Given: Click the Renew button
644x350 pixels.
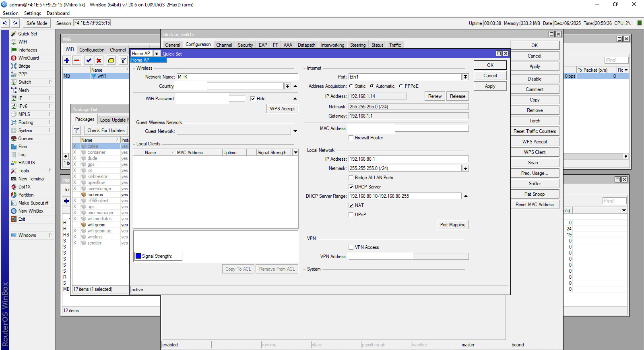Looking at the screenshot, I should point(435,96).
